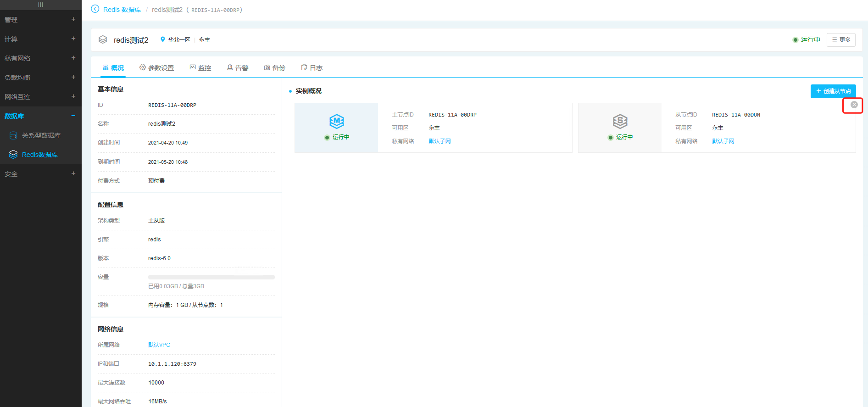Switch to the 告警 tab

238,68
